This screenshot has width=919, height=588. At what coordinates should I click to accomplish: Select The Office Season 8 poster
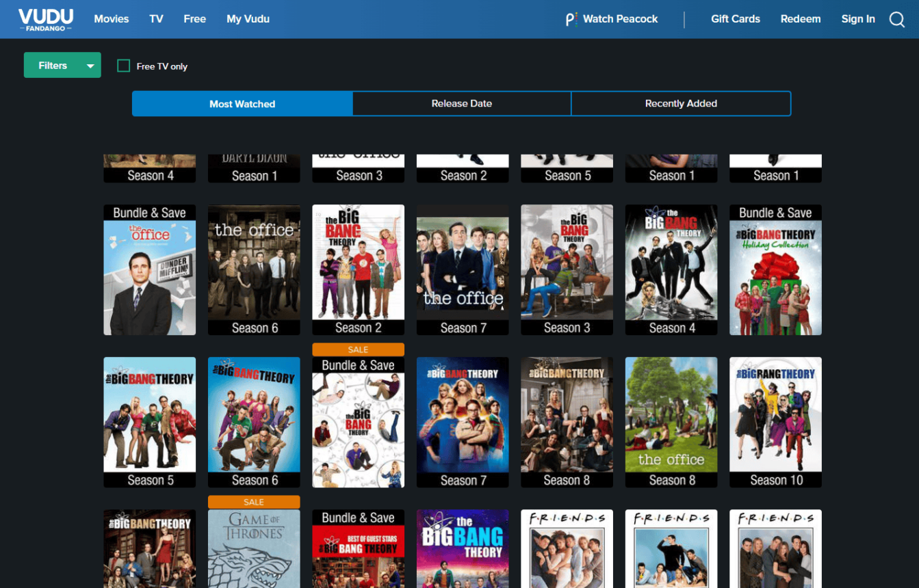click(671, 422)
